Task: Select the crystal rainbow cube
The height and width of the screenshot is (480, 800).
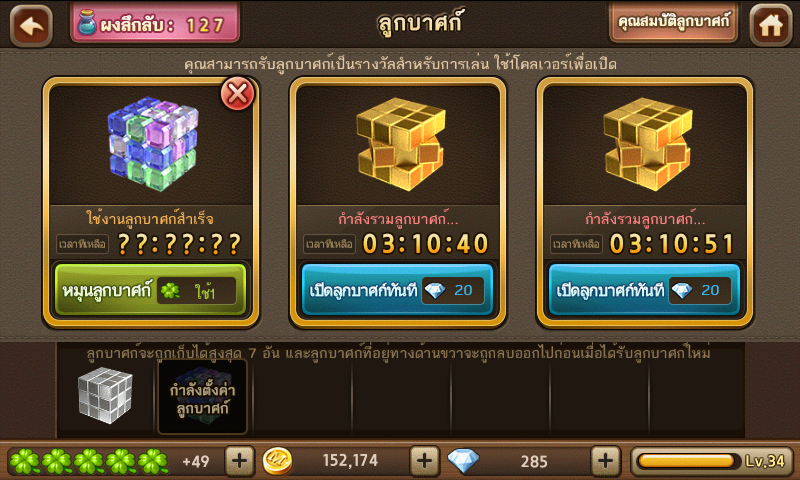Action: pos(152,144)
